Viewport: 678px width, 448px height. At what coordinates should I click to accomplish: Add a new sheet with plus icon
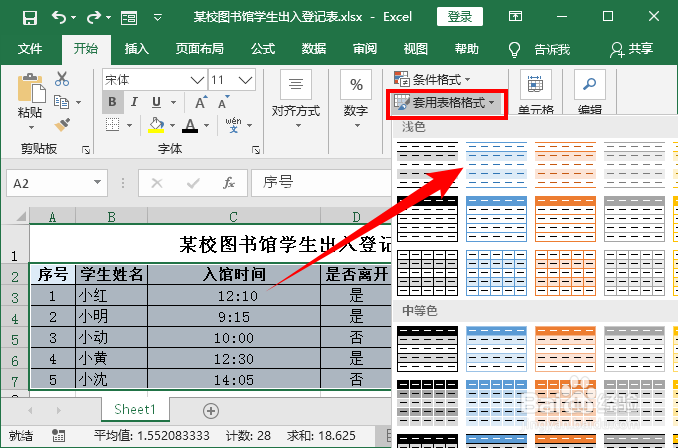(211, 411)
